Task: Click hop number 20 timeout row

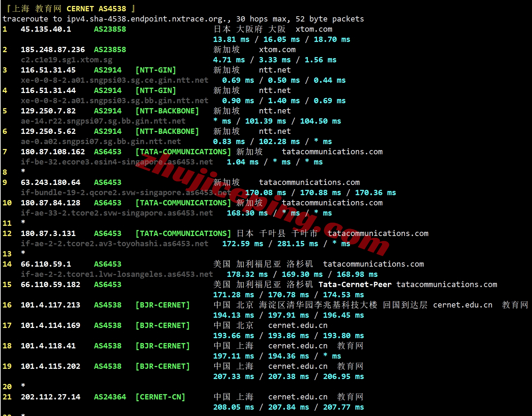Action: (x=14, y=386)
